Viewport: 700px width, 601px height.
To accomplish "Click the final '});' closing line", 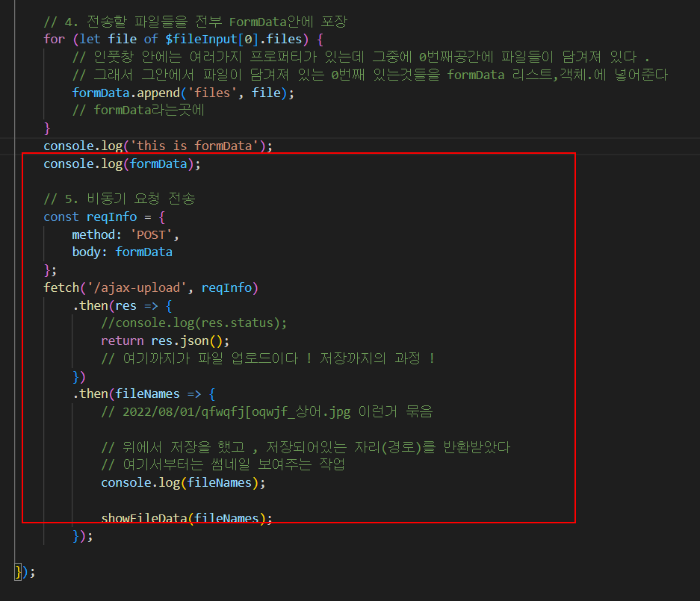I will tap(25, 572).
